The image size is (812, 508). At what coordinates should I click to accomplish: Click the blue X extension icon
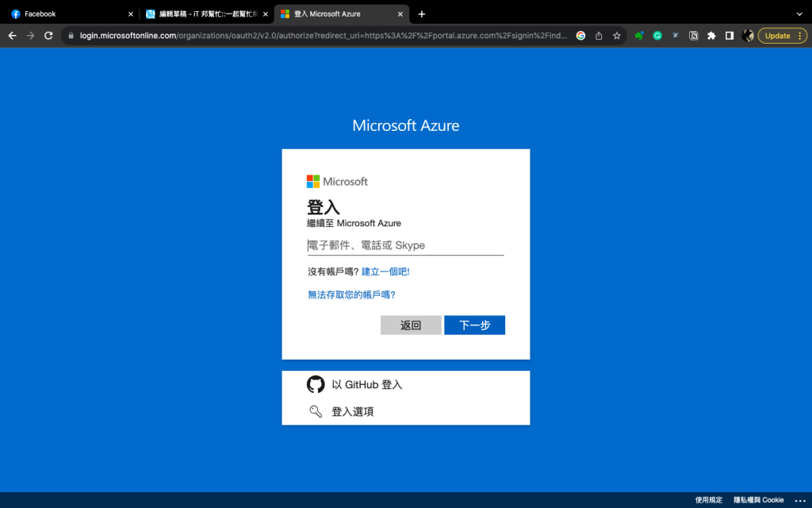tap(676, 36)
